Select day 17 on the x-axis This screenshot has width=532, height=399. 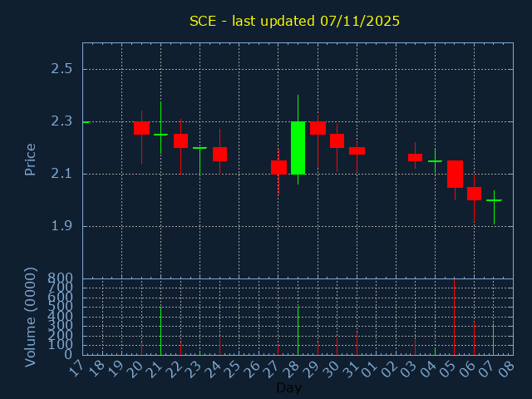pyautogui.click(x=76, y=367)
